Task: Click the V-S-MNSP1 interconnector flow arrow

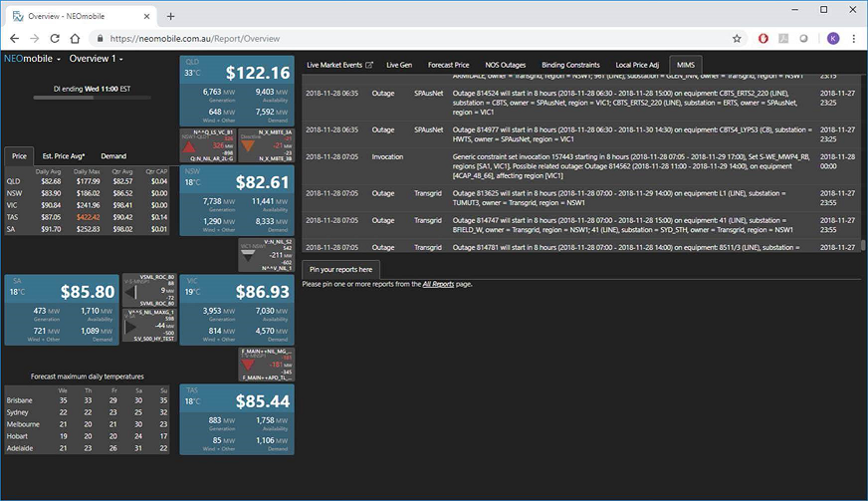Action: coord(130,290)
